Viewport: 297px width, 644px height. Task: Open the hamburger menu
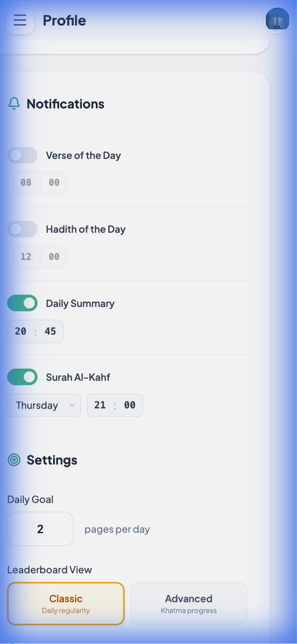click(x=20, y=20)
